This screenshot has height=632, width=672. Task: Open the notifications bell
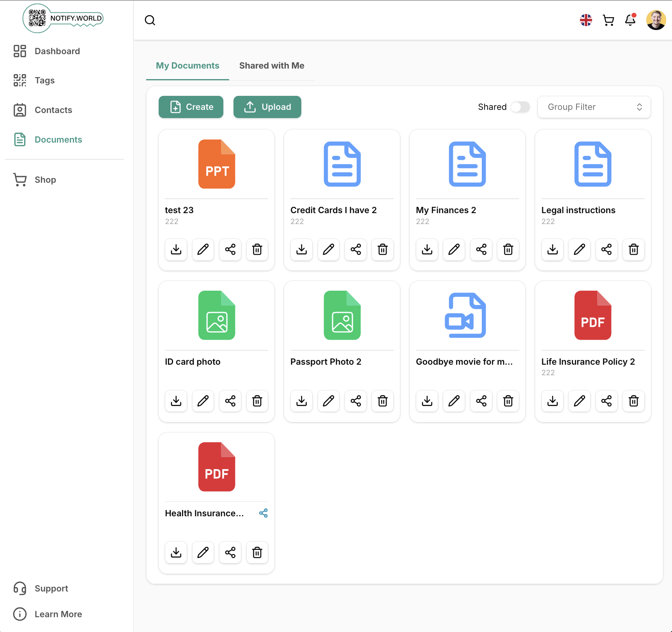click(x=630, y=20)
